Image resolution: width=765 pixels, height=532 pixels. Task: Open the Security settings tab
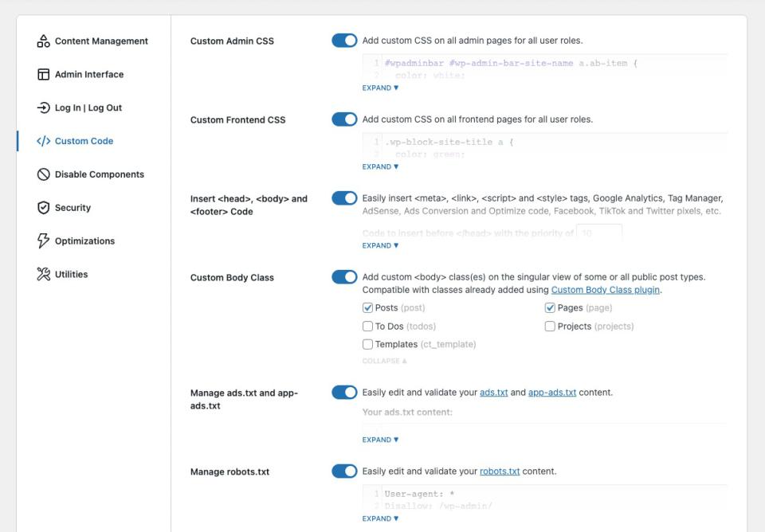coord(73,208)
